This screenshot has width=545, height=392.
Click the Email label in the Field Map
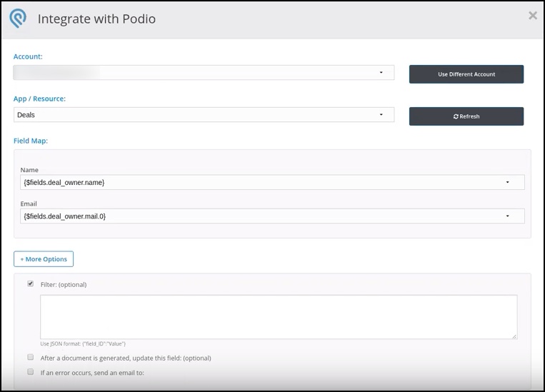(29, 203)
